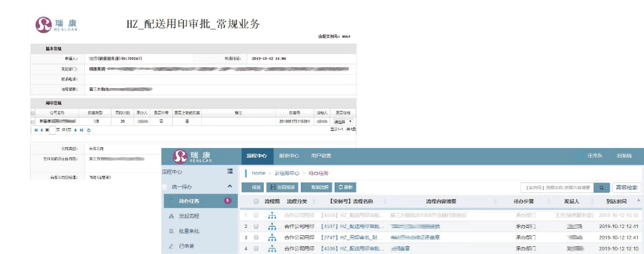Image resolution: width=644 pixels, height=254 pixels.
Task: Check the select-all checkbox in task table header
Action: point(255,201)
